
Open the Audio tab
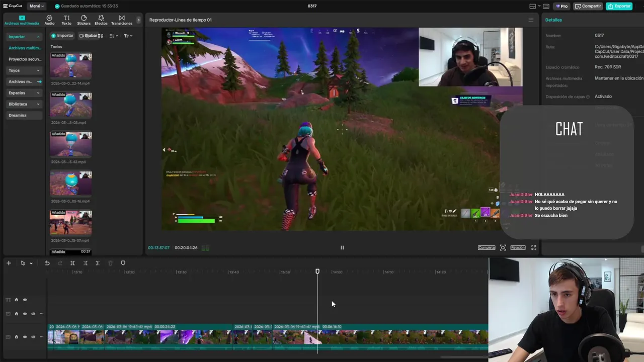49,20
